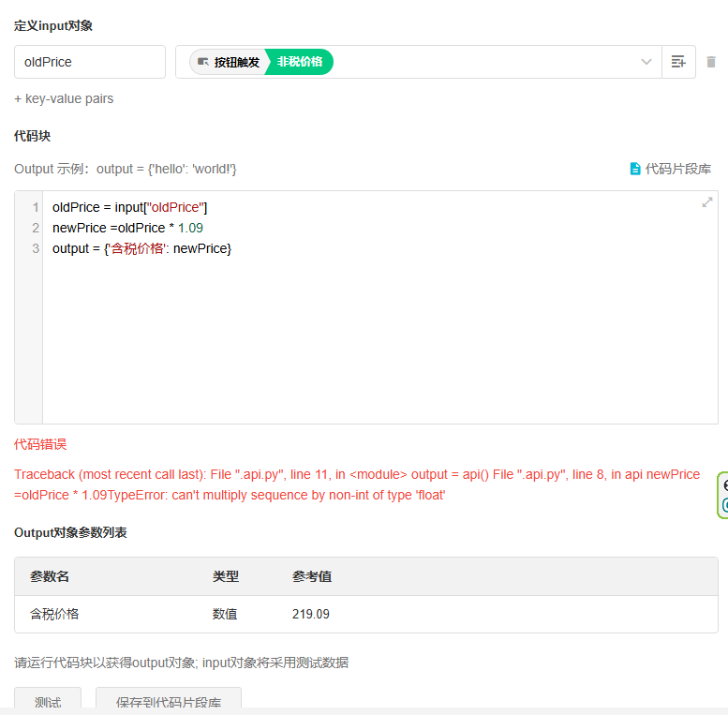728x715 pixels.
Task: Click the output = {'含税价格': newPrice} line
Action: (x=141, y=248)
